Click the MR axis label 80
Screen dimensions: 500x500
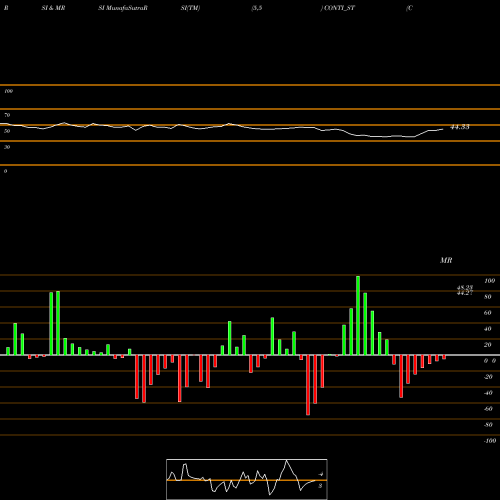click(488, 297)
